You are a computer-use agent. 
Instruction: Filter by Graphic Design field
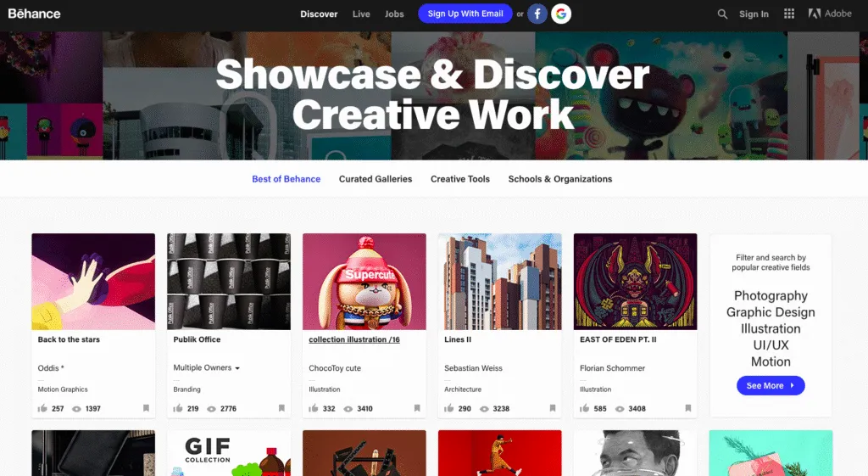click(771, 312)
